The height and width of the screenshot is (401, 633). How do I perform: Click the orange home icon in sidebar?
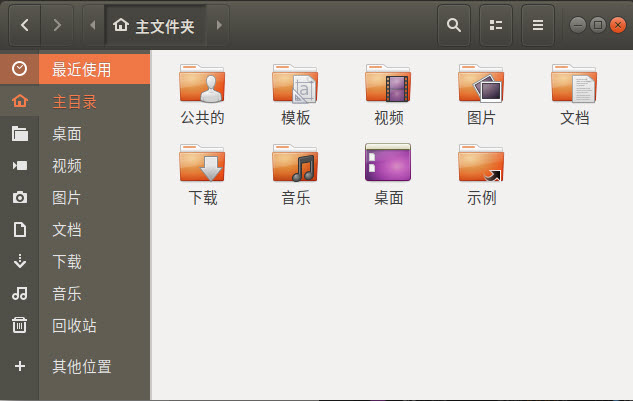pyautogui.click(x=20, y=101)
